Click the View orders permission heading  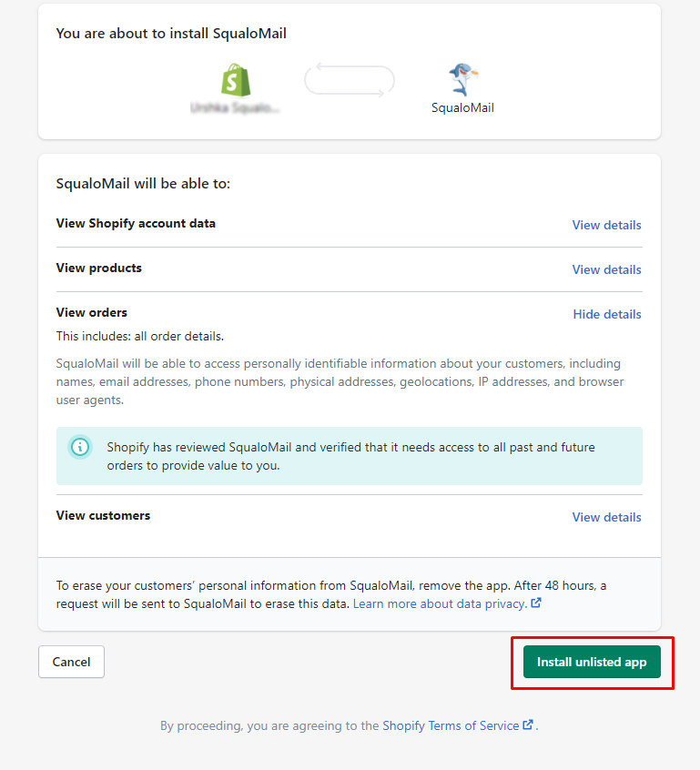92,312
